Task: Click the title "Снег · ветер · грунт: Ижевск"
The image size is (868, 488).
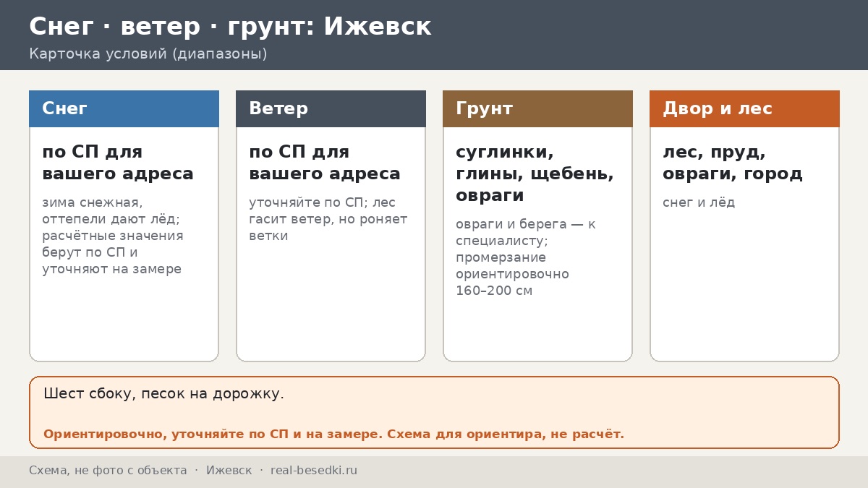Action: [x=230, y=27]
